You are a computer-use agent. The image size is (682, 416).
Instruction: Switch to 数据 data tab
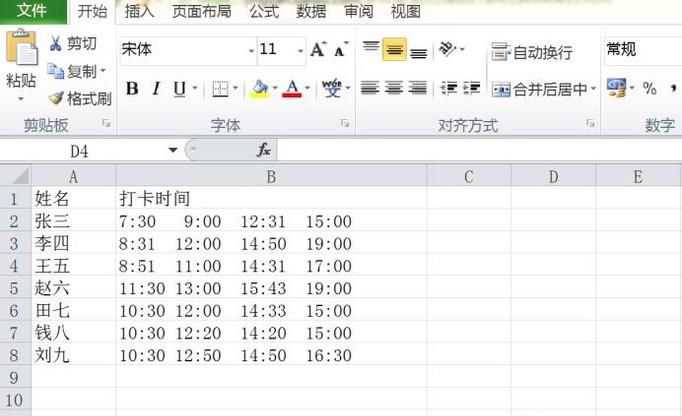pos(311,11)
